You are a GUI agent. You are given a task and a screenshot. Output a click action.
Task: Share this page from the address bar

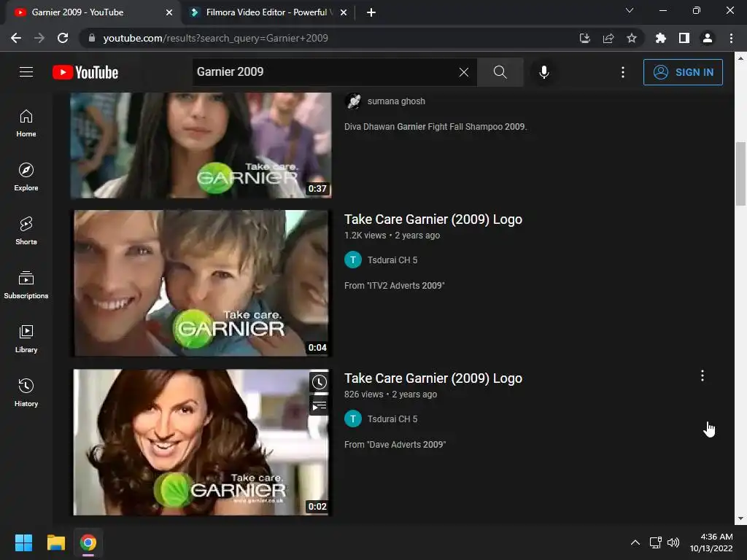point(608,38)
